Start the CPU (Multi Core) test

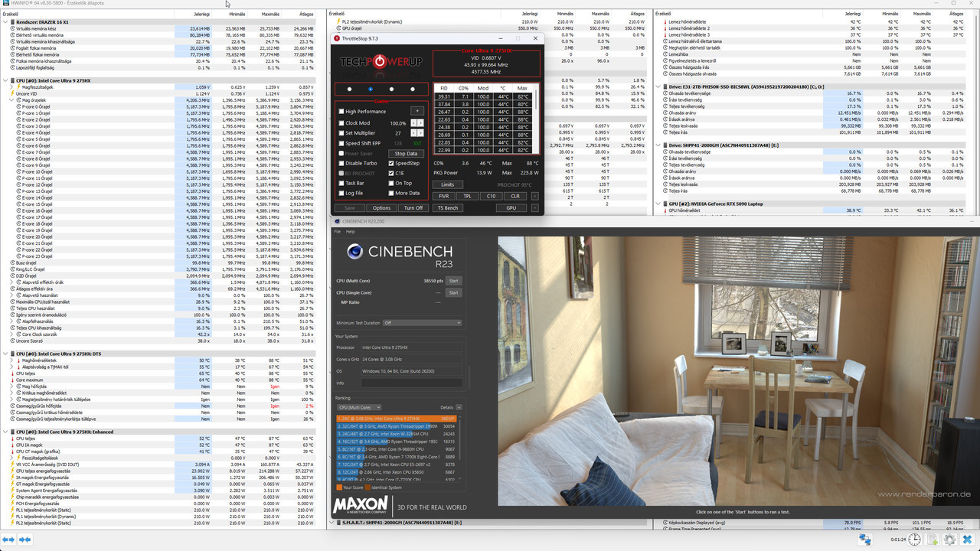[453, 281]
